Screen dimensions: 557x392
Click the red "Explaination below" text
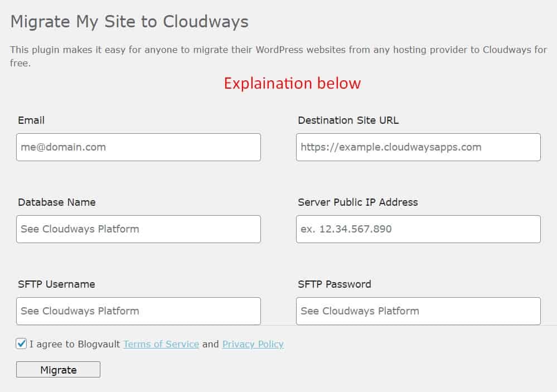pos(292,84)
